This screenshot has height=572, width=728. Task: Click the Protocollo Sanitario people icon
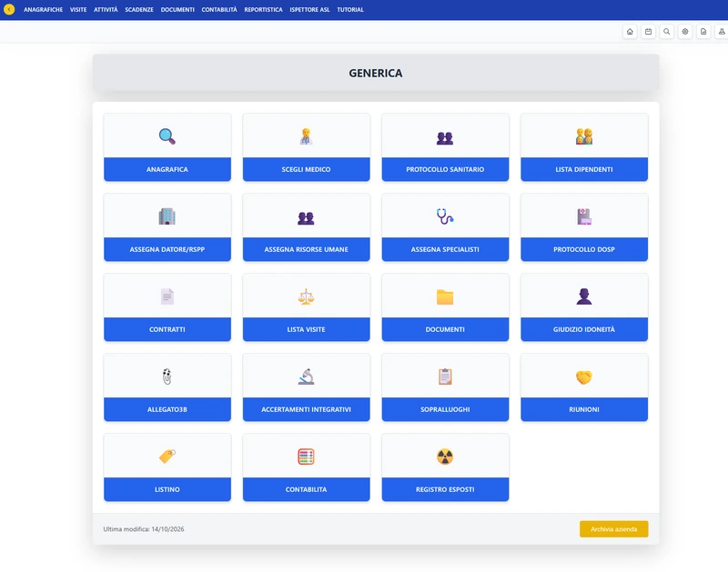click(x=445, y=138)
